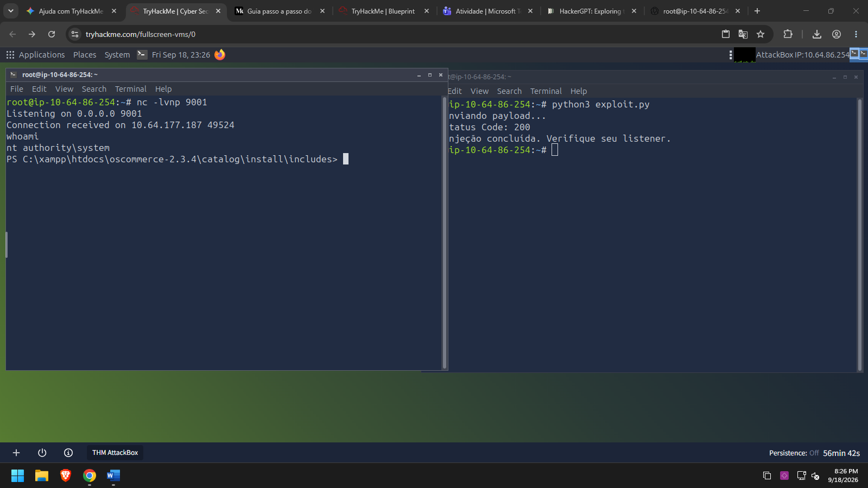Open the info icon in THM bar
This screenshot has height=488, width=868.
[68, 453]
